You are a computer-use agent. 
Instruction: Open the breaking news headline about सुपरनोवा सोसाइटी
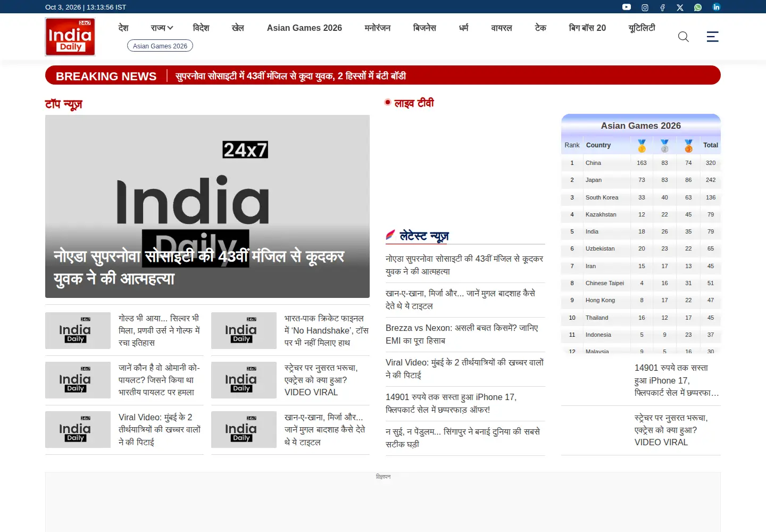pos(291,76)
